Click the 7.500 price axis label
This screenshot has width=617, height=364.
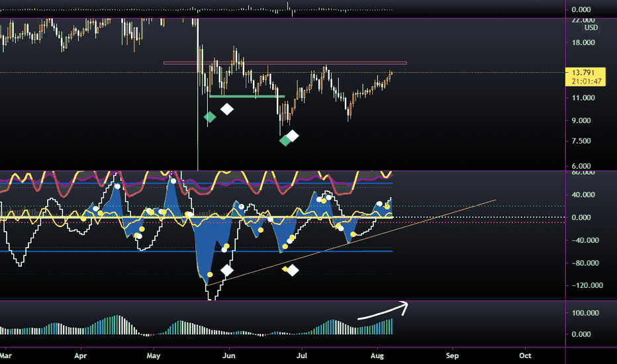click(581, 141)
